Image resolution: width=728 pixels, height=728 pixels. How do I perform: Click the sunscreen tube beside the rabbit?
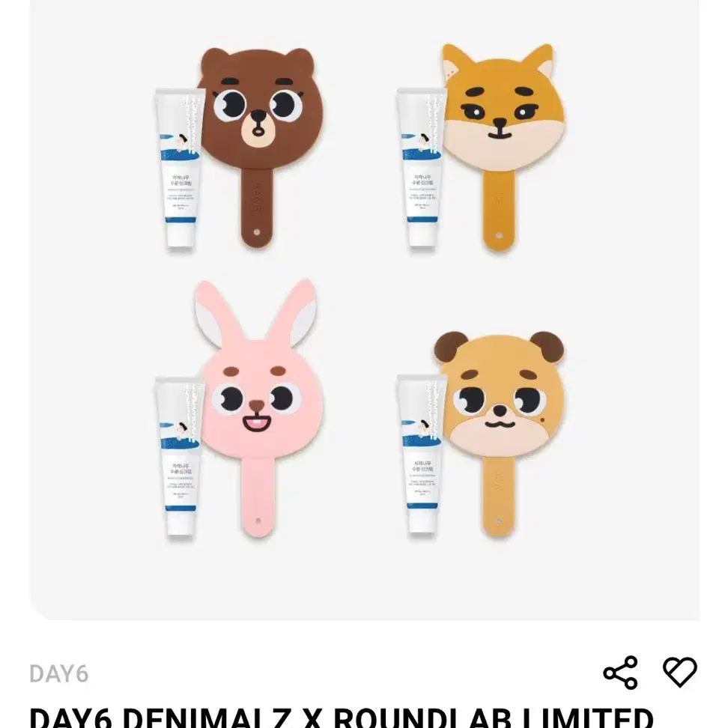coord(181,458)
